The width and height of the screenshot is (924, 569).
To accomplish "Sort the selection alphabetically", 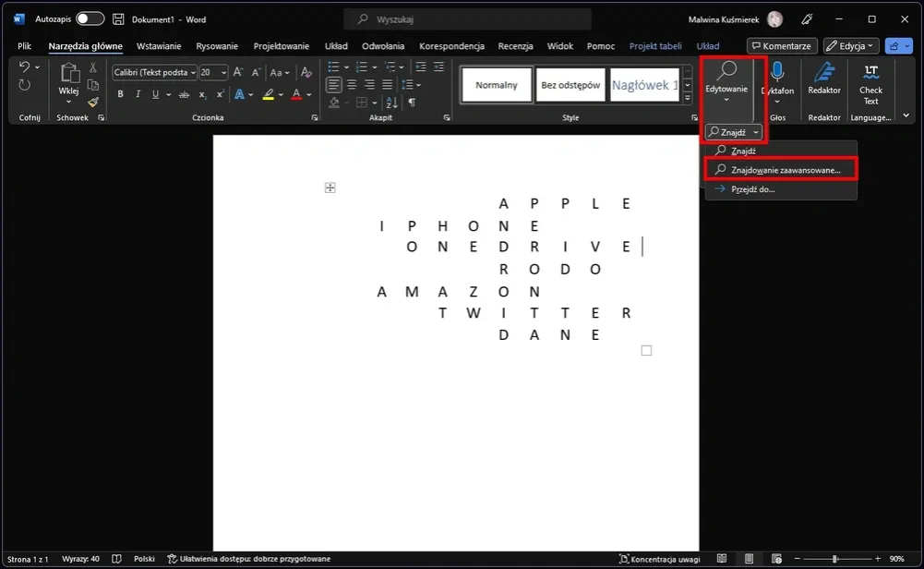I will pos(392,103).
